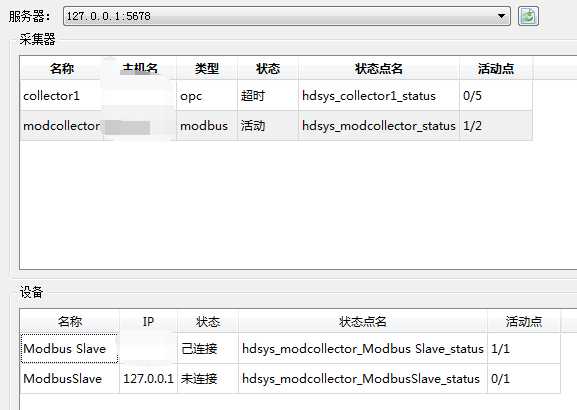Click the 超时 status cell for collector1
This screenshot has width=577, height=410.
tap(268, 96)
